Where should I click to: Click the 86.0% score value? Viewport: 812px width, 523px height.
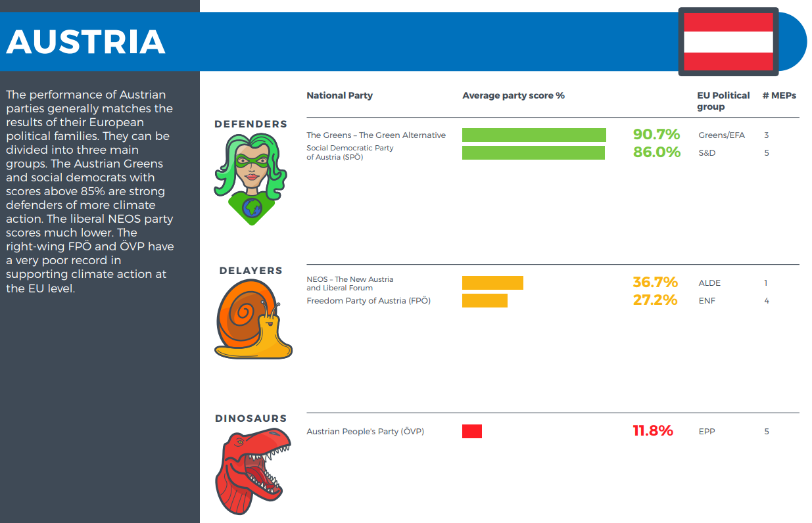click(656, 152)
